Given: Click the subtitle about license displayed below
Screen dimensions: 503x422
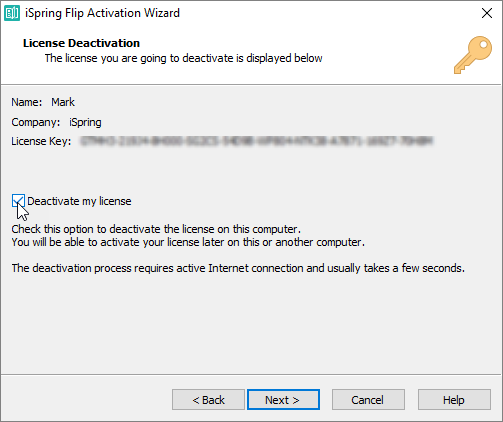Looking at the screenshot, I should 184,58.
